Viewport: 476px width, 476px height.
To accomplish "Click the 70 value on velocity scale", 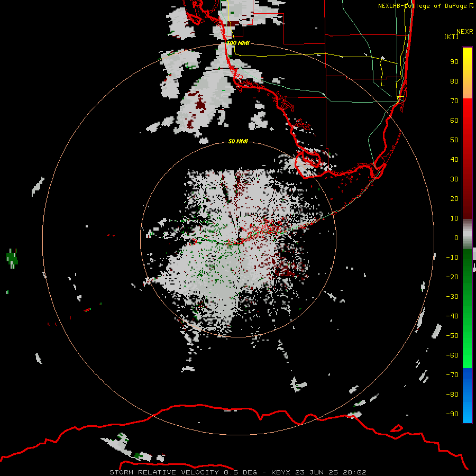I will pyautogui.click(x=454, y=101).
